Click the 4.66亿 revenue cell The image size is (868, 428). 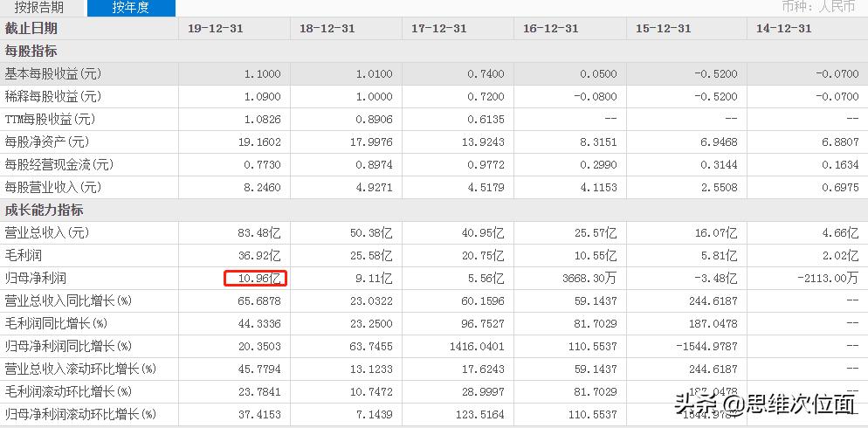pos(838,232)
